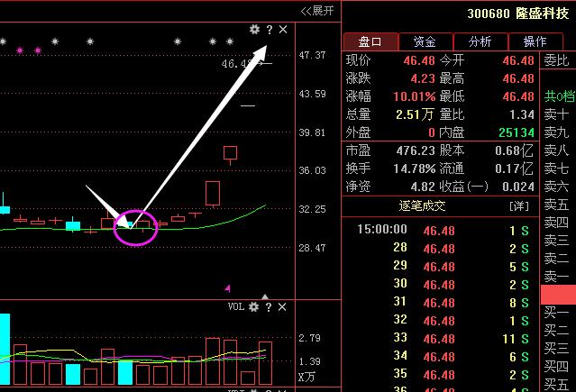
Task: Select the 15:00:00 trade row
Action: [441, 231]
